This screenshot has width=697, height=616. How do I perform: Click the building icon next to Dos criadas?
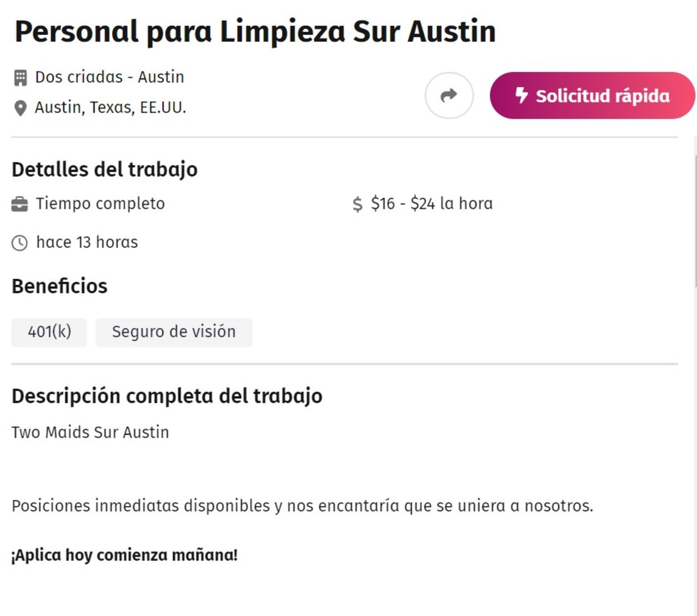(20, 77)
